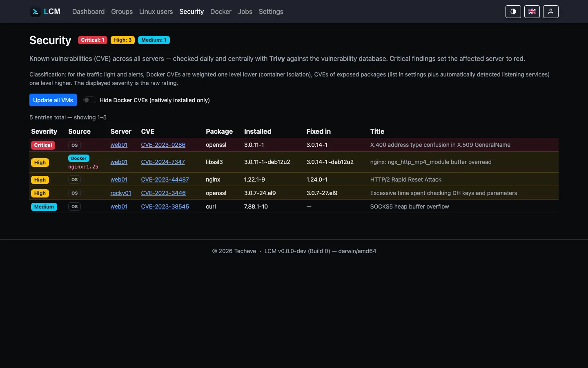
Task: Open Linux users section
Action: (156, 11)
